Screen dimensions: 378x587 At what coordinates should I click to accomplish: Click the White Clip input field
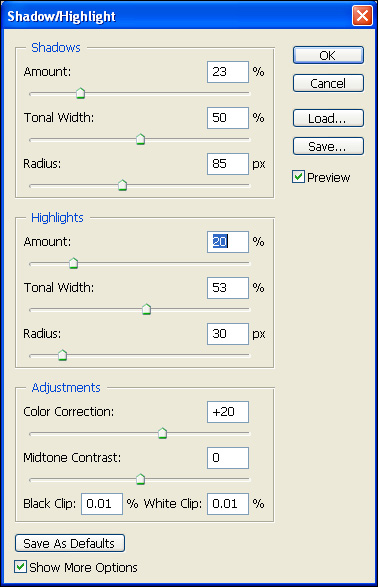coord(228,504)
